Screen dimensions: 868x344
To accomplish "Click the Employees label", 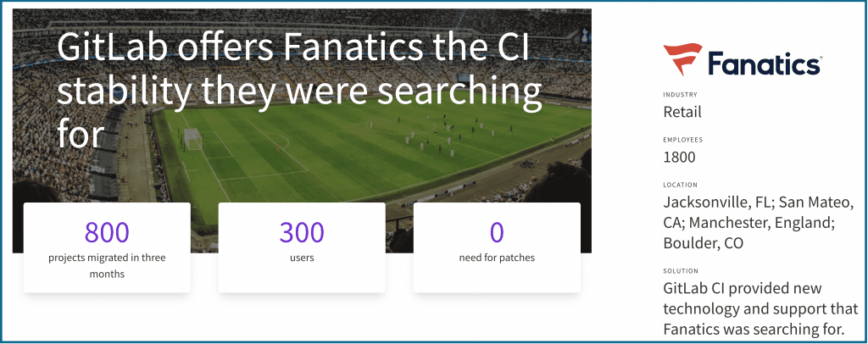I will (x=683, y=140).
